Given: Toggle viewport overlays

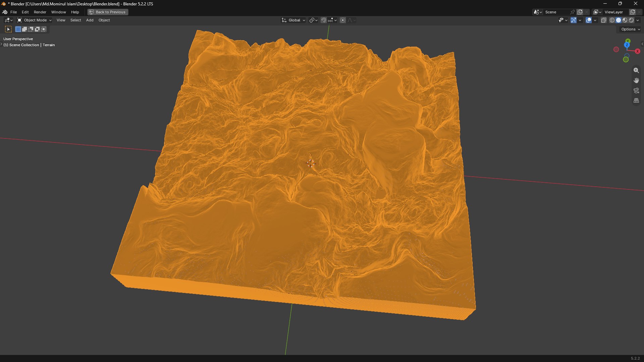Looking at the screenshot, I should (589, 20).
